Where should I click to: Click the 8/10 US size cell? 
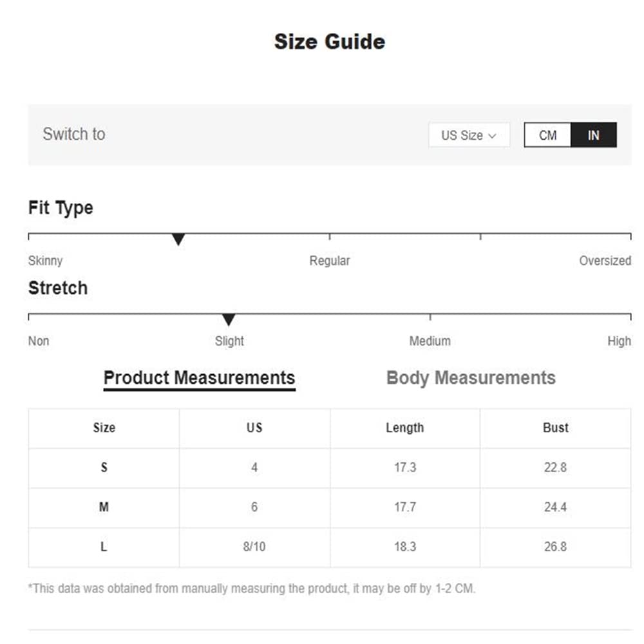coord(254,547)
